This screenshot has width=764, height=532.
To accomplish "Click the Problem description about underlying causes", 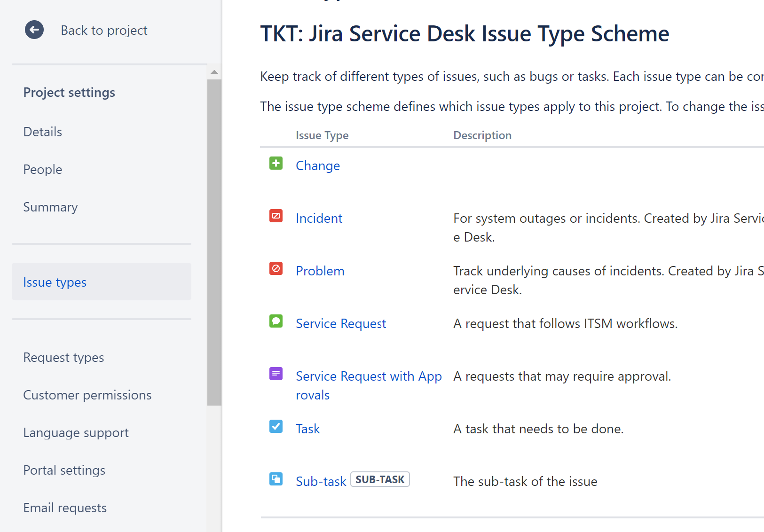I will [x=609, y=281].
